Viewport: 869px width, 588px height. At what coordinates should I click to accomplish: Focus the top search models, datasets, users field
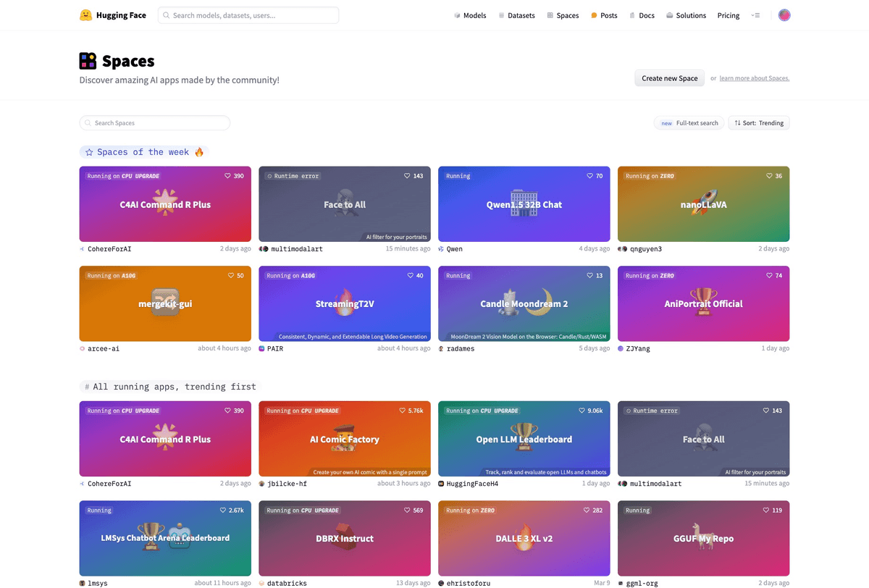click(248, 15)
